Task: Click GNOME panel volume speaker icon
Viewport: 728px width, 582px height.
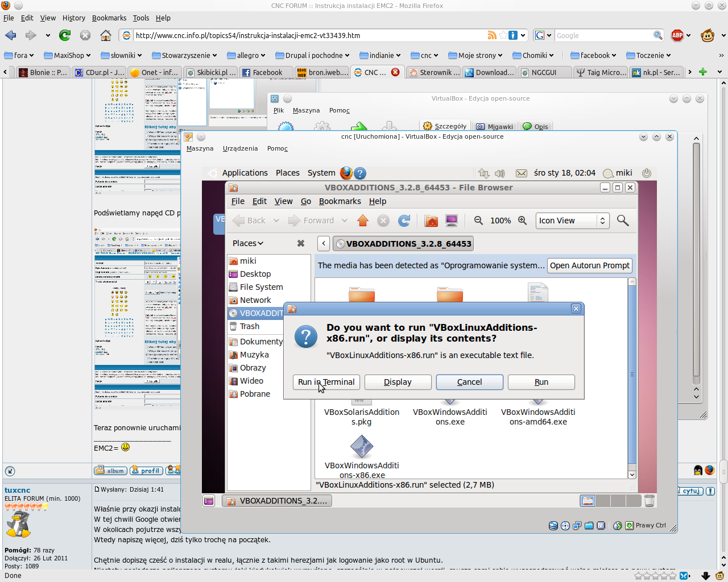Action: point(500,173)
